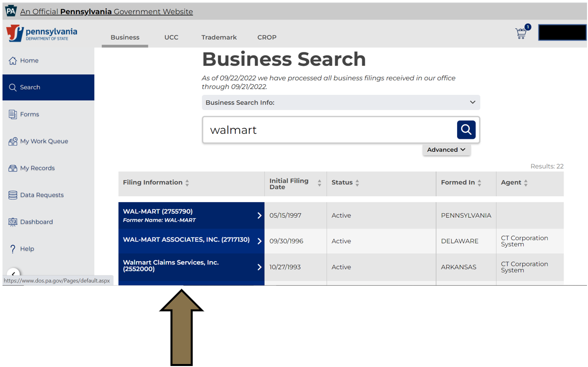Viewport: 588px width, 367px height.
Task: Open the shopping cart with one item
Action: pyautogui.click(x=521, y=33)
